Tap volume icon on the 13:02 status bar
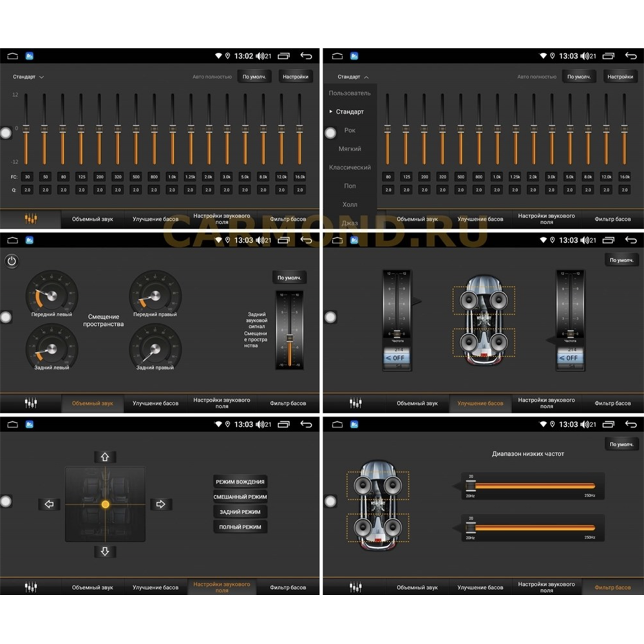644x644 pixels. pyautogui.click(x=260, y=56)
